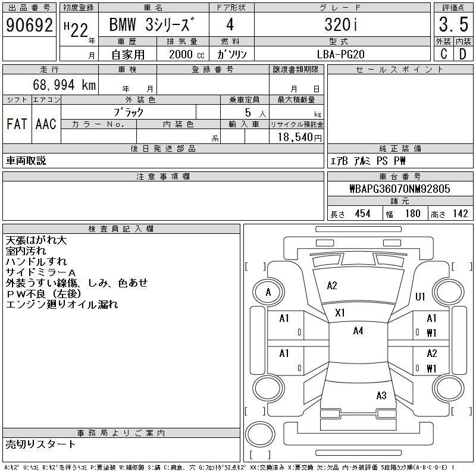Viewport: 476px width, 476px height.
Task: Click the 後日発送部品 header
Action: pos(163,148)
